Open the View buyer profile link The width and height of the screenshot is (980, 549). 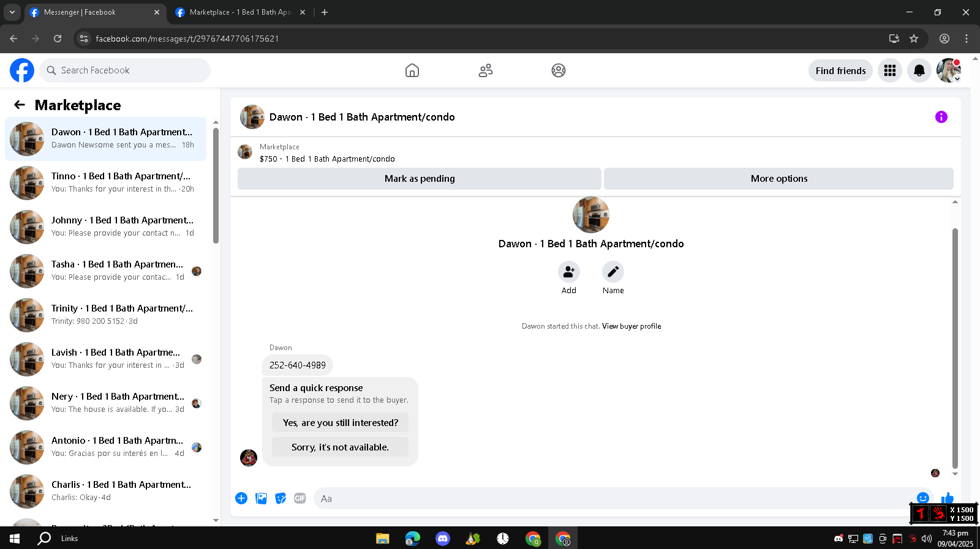[631, 326]
